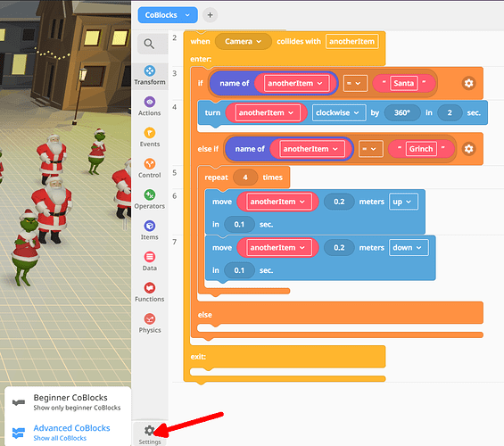
Task: Open the Transform blocks category
Action: 150,76
